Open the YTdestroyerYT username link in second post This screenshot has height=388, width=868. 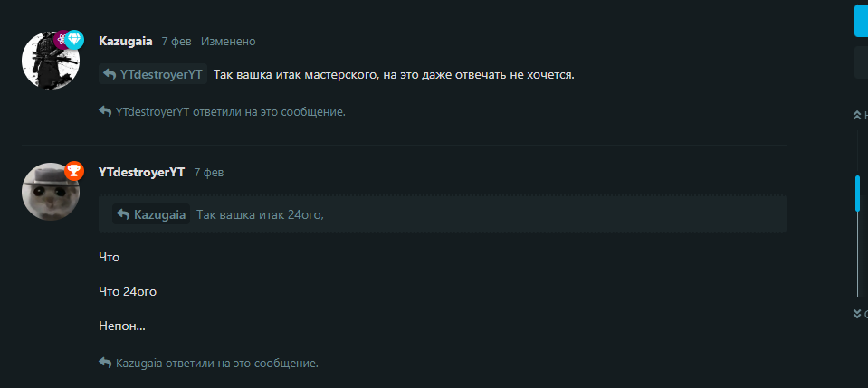coord(141,172)
